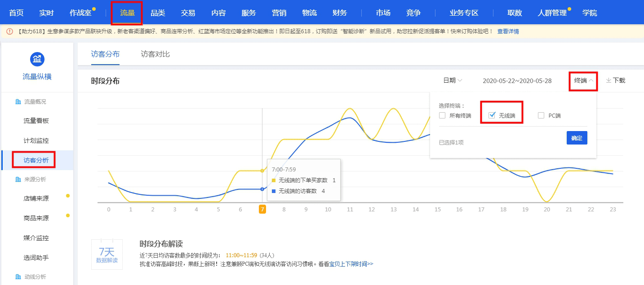Click the 流量概况 section building icon
The height and width of the screenshot is (285, 644).
point(18,102)
